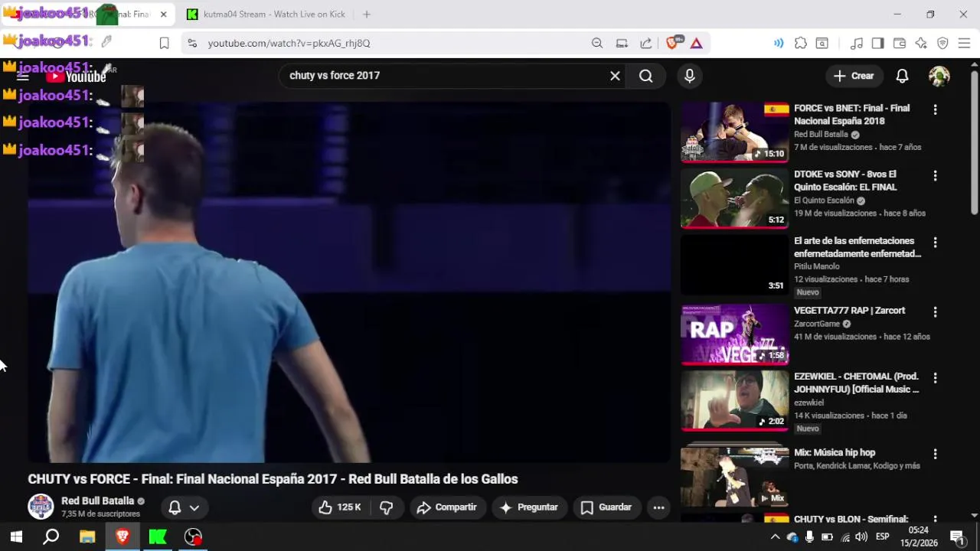This screenshot has height=551, width=980.
Task: Click the browser address bar URL
Action: click(289, 44)
